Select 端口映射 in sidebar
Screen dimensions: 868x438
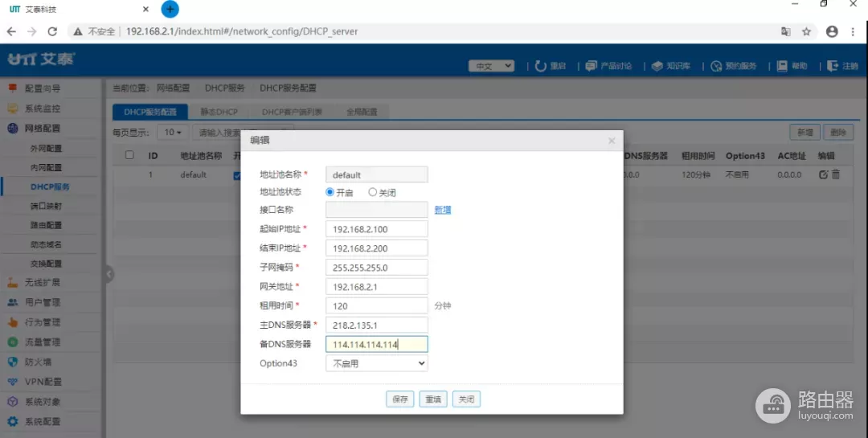click(46, 206)
